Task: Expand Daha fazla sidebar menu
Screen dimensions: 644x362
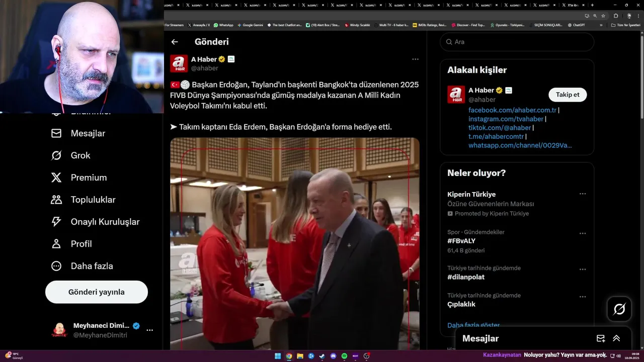Action: click(82, 266)
